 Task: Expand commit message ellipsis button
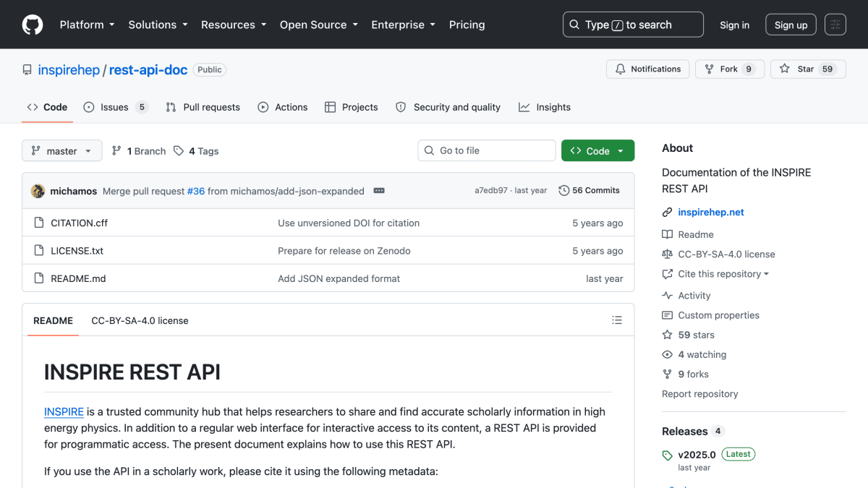tap(379, 191)
